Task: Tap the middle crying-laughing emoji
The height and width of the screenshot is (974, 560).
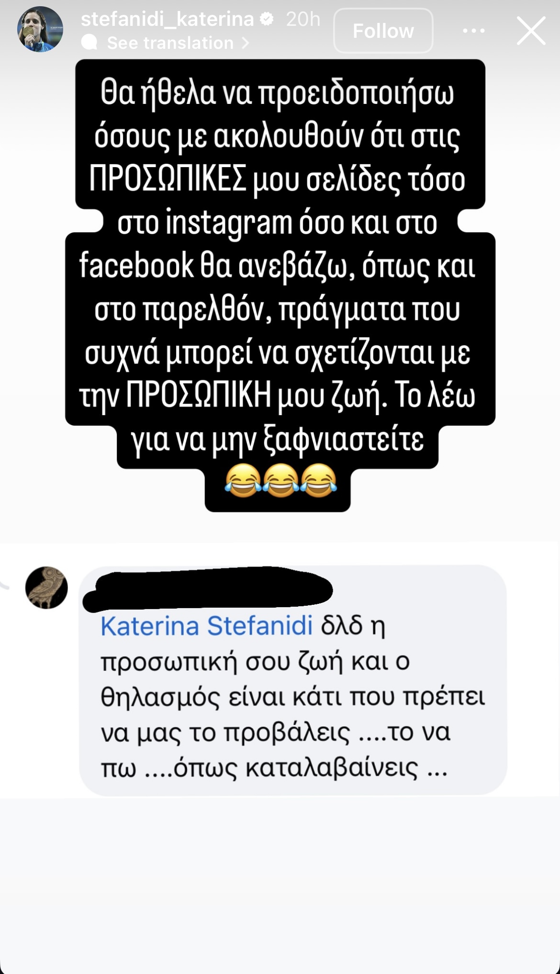Action: click(x=280, y=480)
